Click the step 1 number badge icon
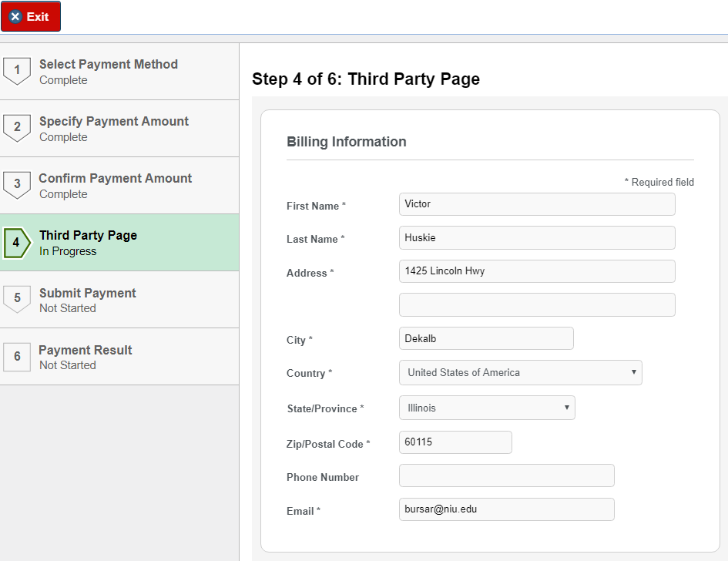 point(17,71)
